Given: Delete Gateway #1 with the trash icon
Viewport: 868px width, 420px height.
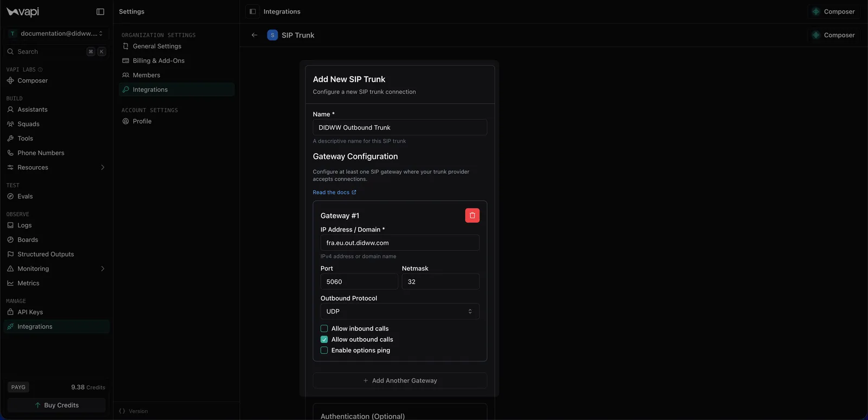Looking at the screenshot, I should (x=472, y=215).
